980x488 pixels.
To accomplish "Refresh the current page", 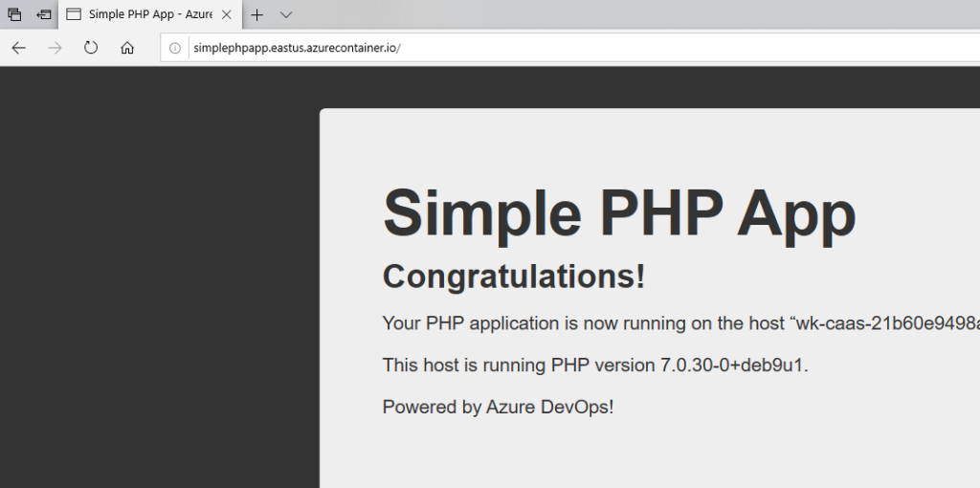I will [x=91, y=48].
